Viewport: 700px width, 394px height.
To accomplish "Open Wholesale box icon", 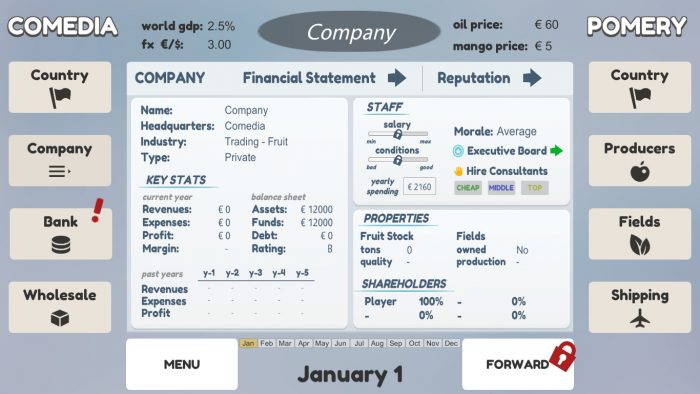I will click(x=60, y=318).
